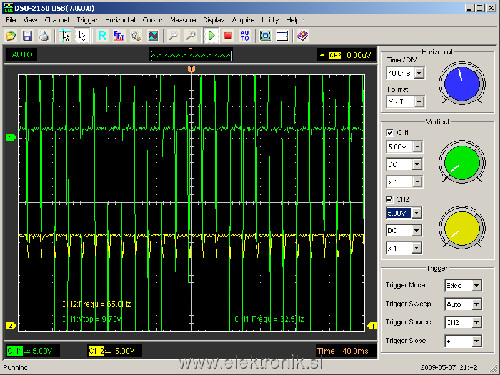Open the Horizontal menu
This screenshot has height=375, width=500.
click(120, 20)
